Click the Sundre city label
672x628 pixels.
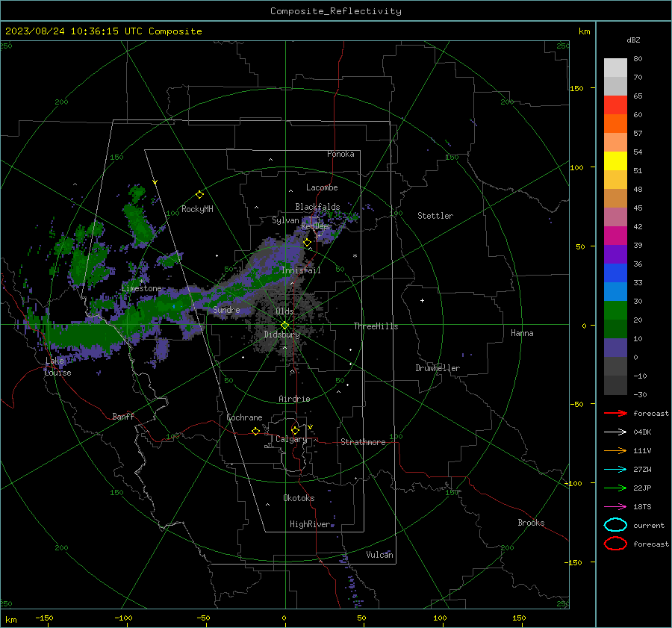pyautogui.click(x=226, y=309)
